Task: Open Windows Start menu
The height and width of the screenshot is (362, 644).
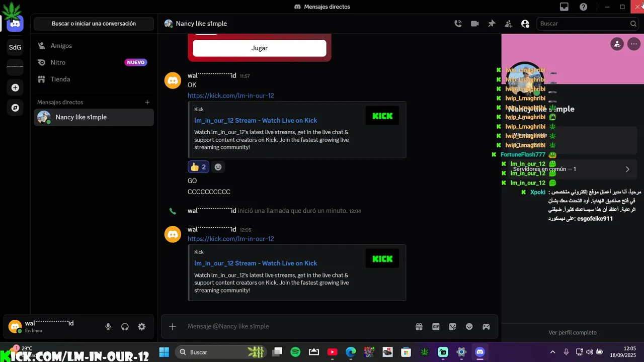Action: (x=164, y=352)
